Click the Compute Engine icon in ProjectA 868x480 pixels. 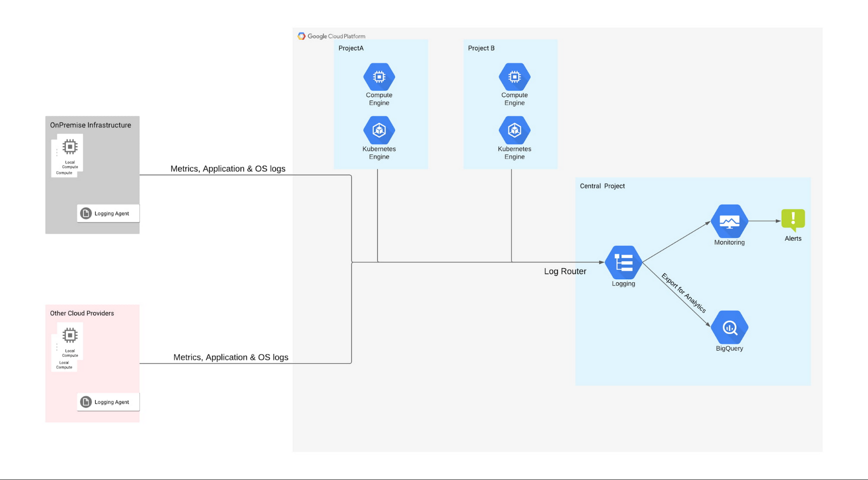[379, 77]
